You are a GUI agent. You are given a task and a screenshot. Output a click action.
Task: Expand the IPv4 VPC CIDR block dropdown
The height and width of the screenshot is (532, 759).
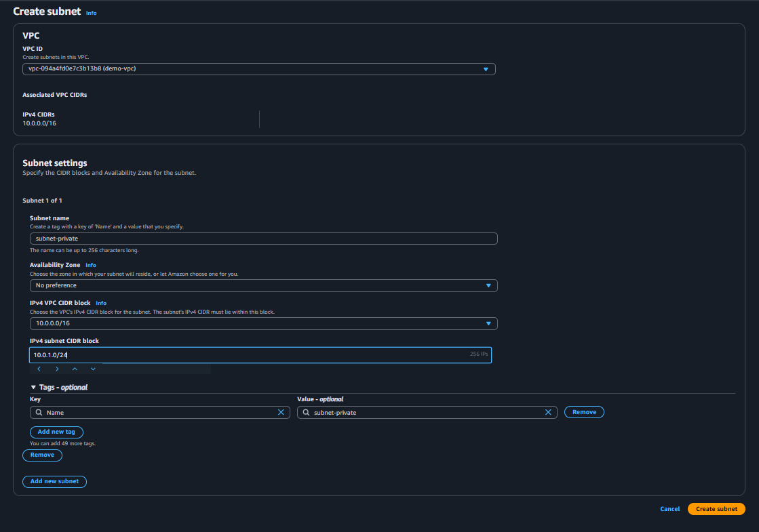pyautogui.click(x=264, y=323)
